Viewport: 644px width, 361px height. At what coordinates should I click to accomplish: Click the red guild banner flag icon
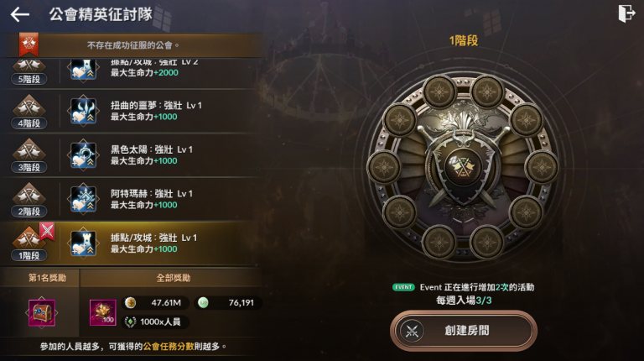(x=29, y=44)
